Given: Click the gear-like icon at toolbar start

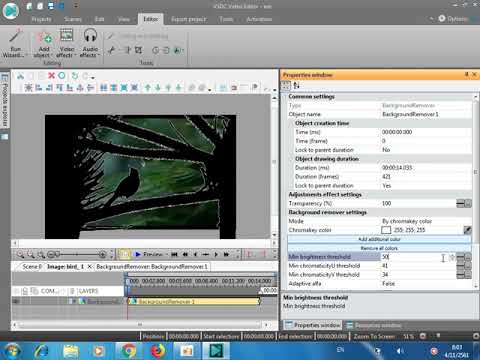Looking at the screenshot, I should (x=28, y=88).
